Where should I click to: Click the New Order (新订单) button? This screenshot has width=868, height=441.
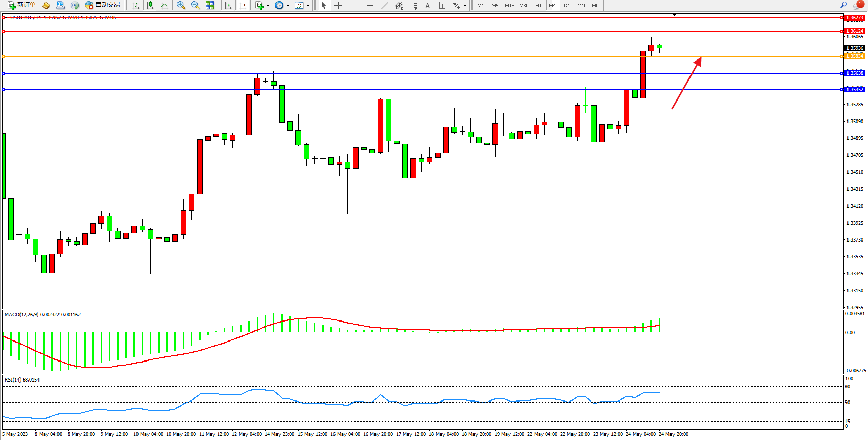(22, 5)
